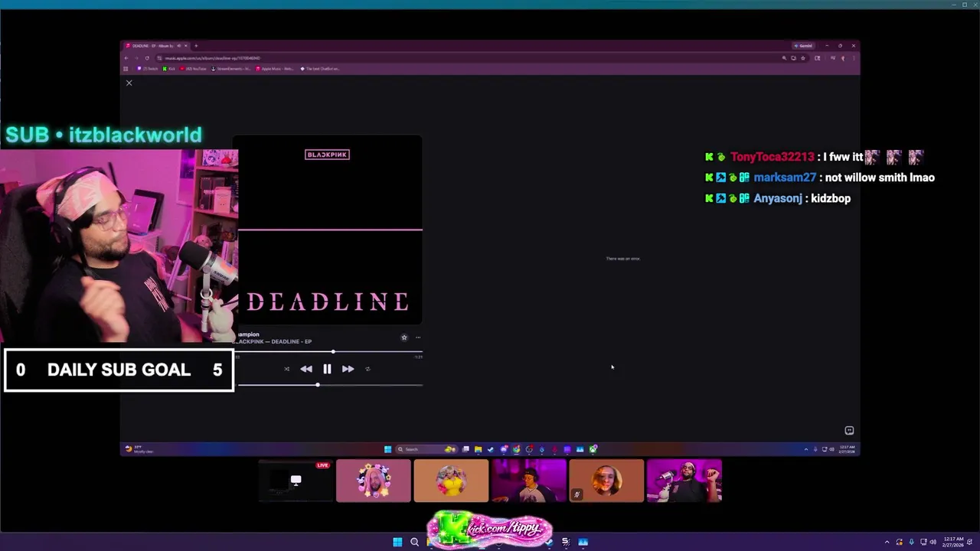Open the browser extensions icon

(818, 58)
